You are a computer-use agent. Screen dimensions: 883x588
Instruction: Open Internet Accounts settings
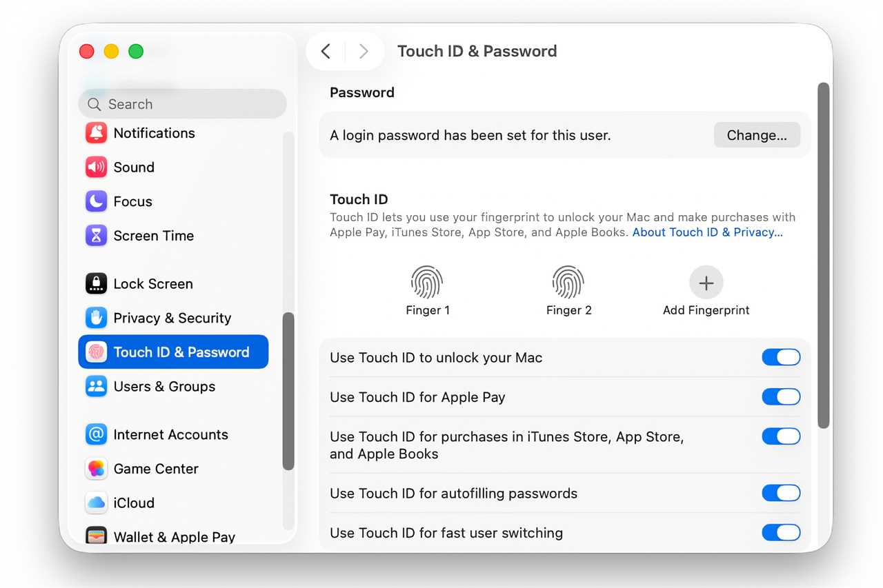(170, 434)
